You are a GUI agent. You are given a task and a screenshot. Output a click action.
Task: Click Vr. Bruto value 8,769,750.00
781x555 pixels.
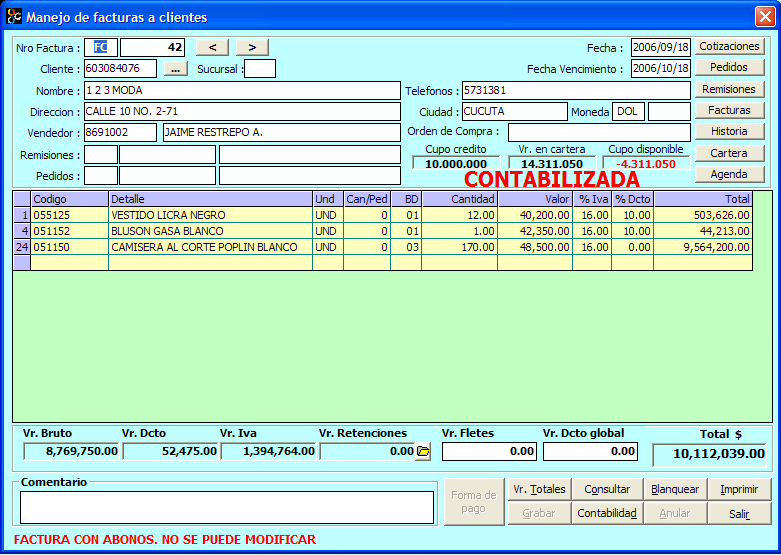click(71, 451)
